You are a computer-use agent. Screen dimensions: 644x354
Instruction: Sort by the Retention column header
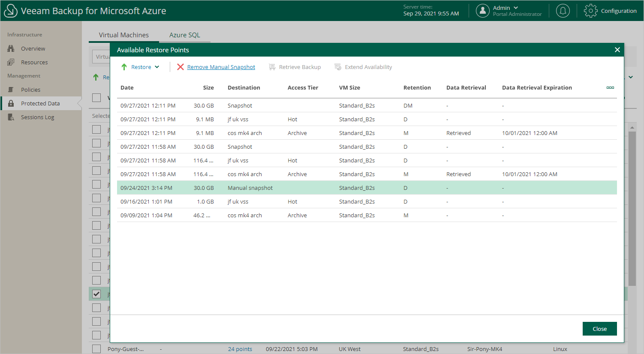pyautogui.click(x=417, y=87)
